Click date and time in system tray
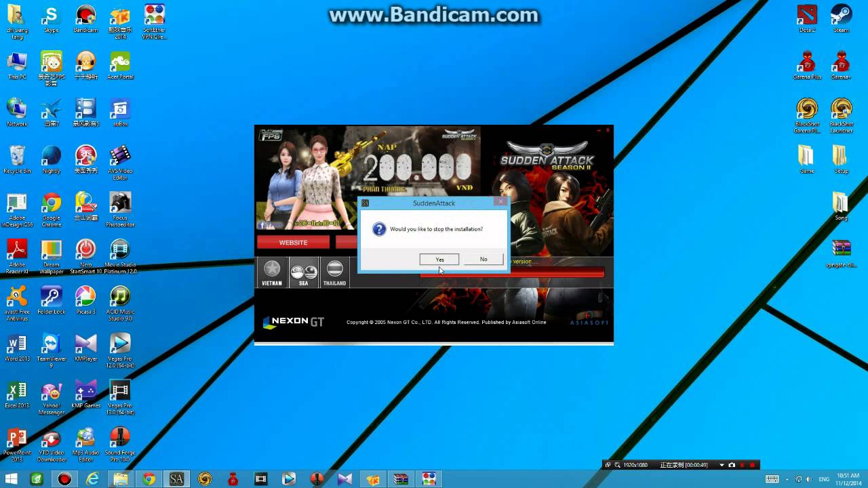Viewport: 868px width, 488px height. (x=848, y=479)
